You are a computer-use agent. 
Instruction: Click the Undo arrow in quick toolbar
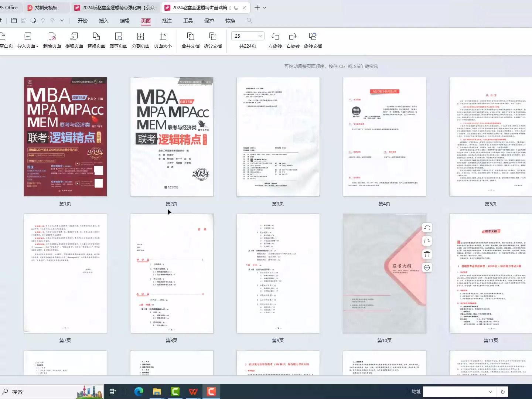[43, 21]
